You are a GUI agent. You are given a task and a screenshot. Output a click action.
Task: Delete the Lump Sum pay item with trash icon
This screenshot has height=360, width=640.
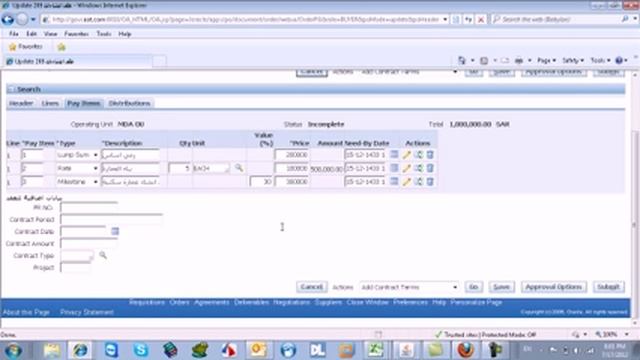[x=430, y=155]
